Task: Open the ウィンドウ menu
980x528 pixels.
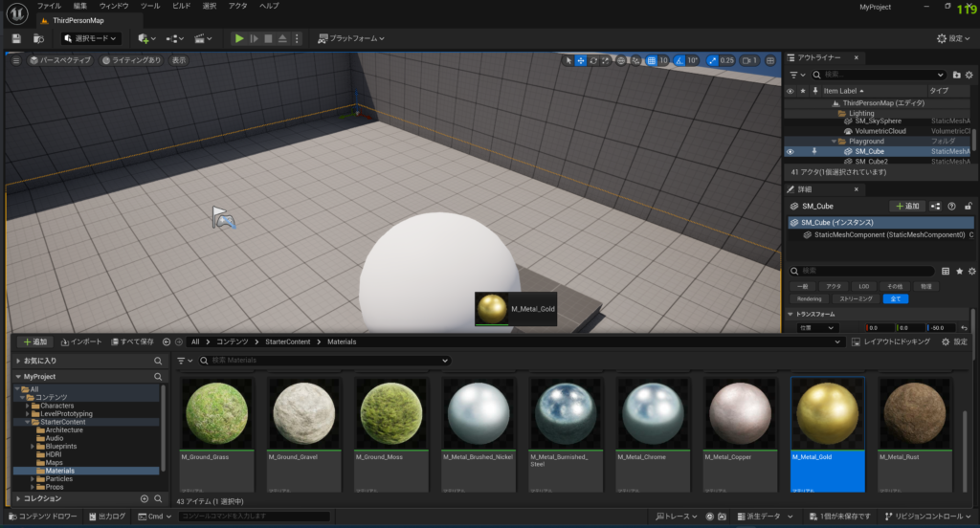Action: [114, 6]
